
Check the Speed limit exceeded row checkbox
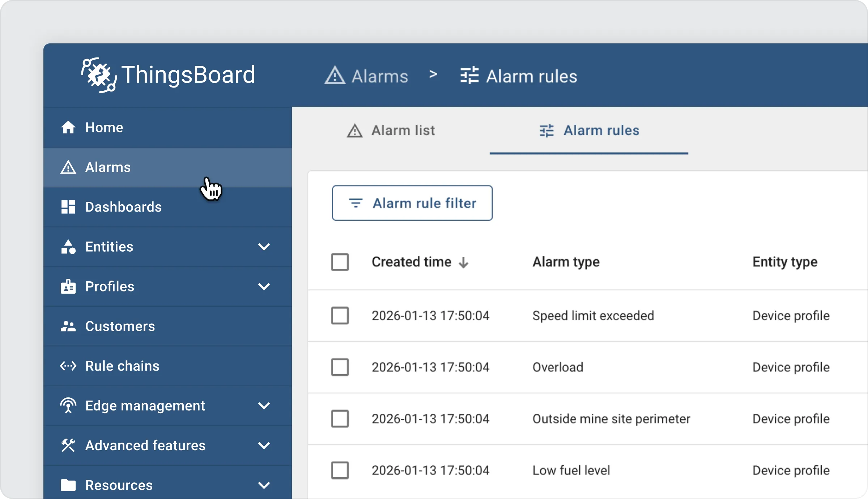pos(340,316)
